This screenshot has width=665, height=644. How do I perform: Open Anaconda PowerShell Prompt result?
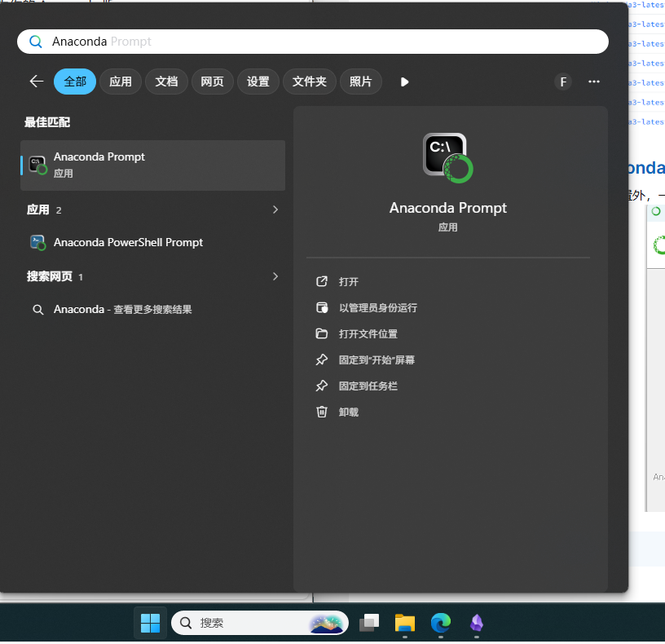pos(152,242)
